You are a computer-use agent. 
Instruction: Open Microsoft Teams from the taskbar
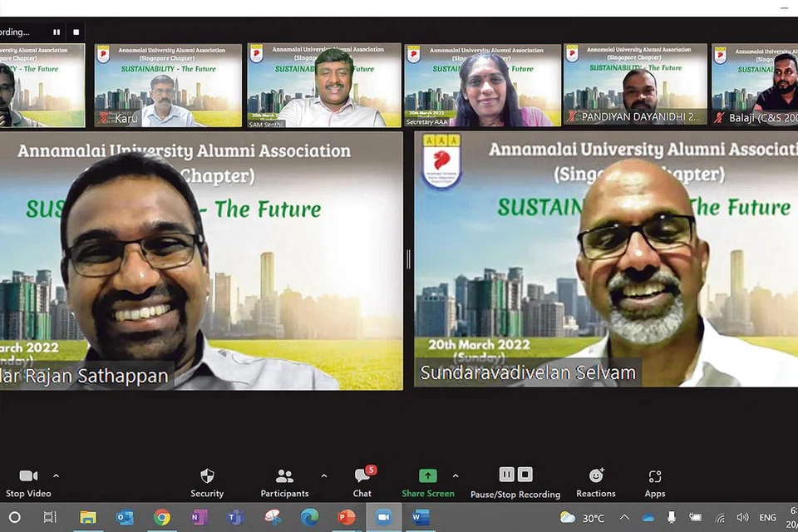(236, 517)
